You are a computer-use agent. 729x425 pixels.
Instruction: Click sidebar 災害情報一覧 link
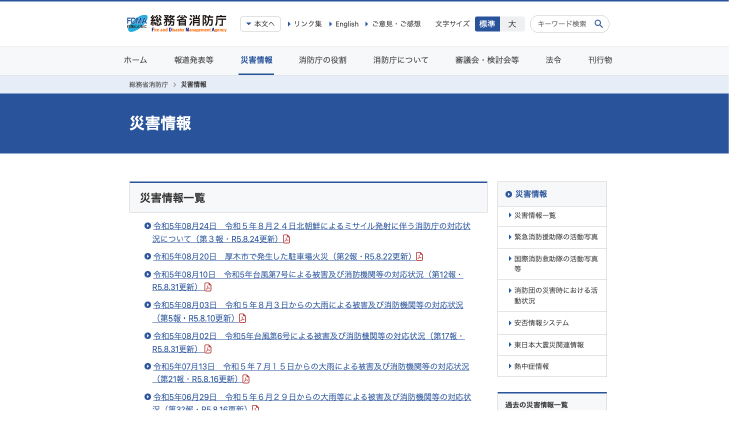click(x=535, y=215)
